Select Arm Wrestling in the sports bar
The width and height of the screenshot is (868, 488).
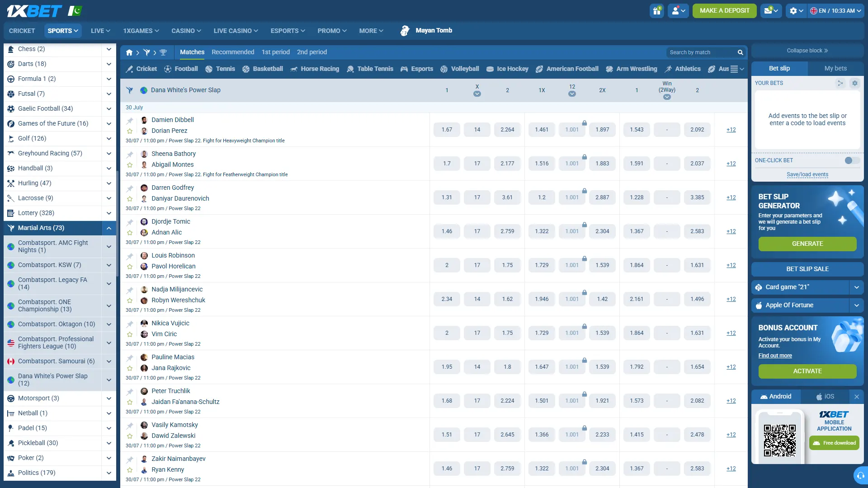(x=632, y=69)
